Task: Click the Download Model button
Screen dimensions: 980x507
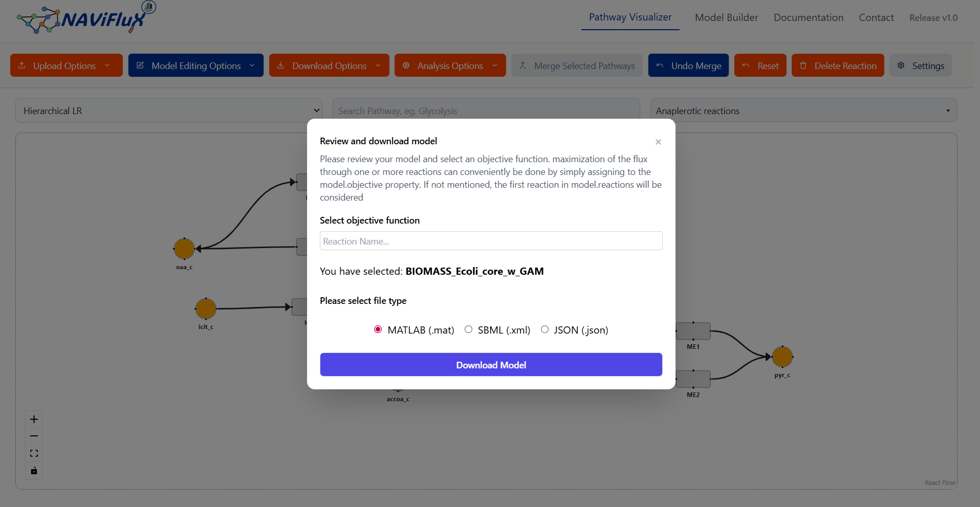Action: click(491, 364)
